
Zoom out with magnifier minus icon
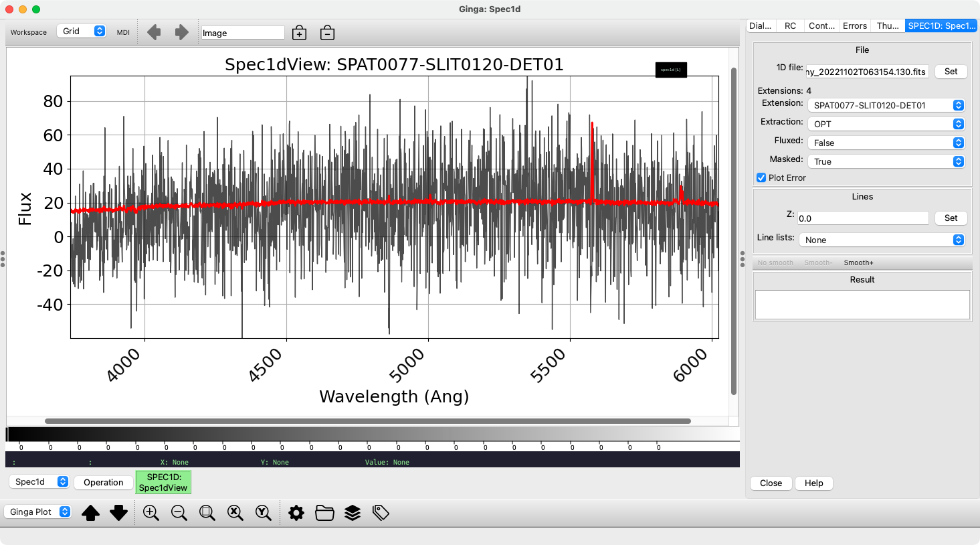point(179,513)
